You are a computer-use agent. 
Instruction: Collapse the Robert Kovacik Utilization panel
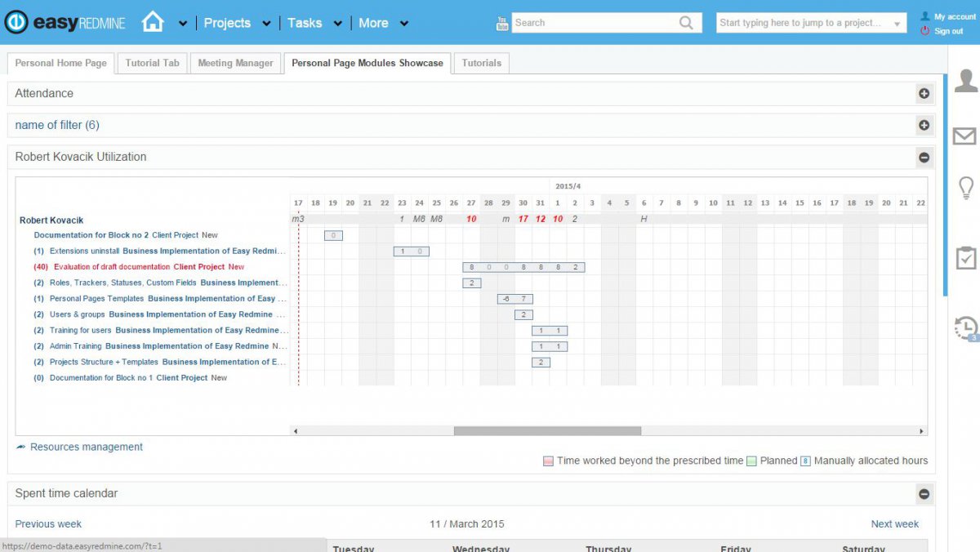[924, 157]
